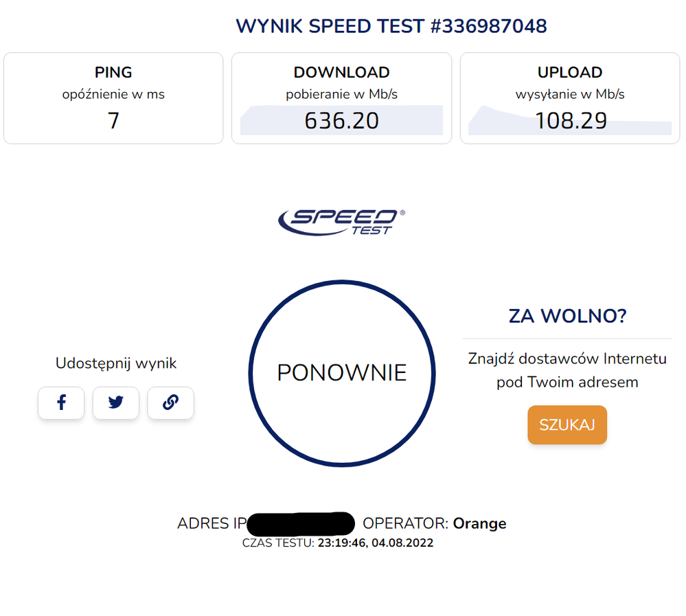Click the 'Znajdź dostawców Internetu' text
This screenshot has height=616, width=686.
(x=567, y=358)
